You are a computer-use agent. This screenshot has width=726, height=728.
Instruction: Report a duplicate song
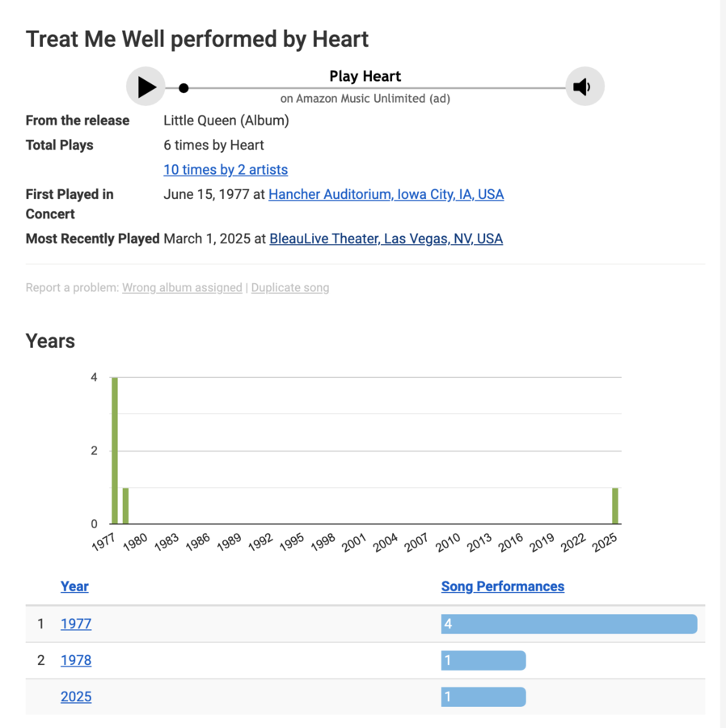pyautogui.click(x=290, y=288)
